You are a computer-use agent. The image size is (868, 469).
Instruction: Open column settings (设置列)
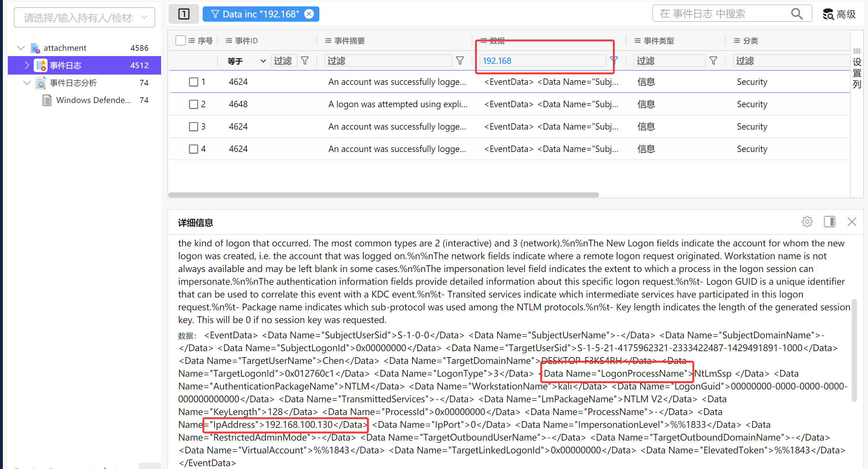click(x=857, y=69)
